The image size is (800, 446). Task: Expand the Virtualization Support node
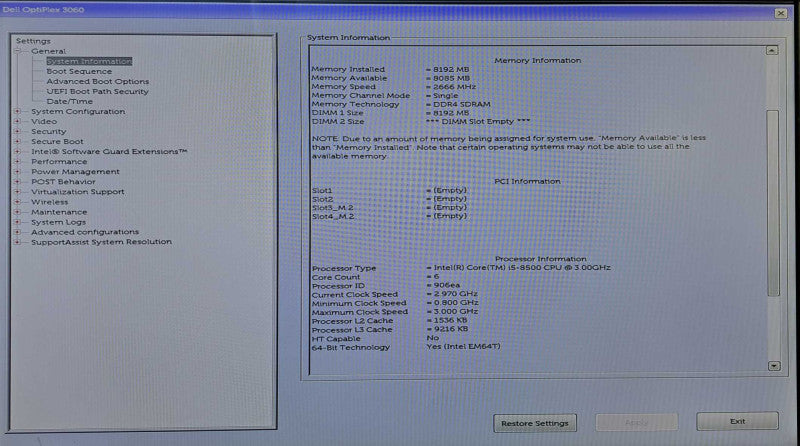click(x=18, y=192)
